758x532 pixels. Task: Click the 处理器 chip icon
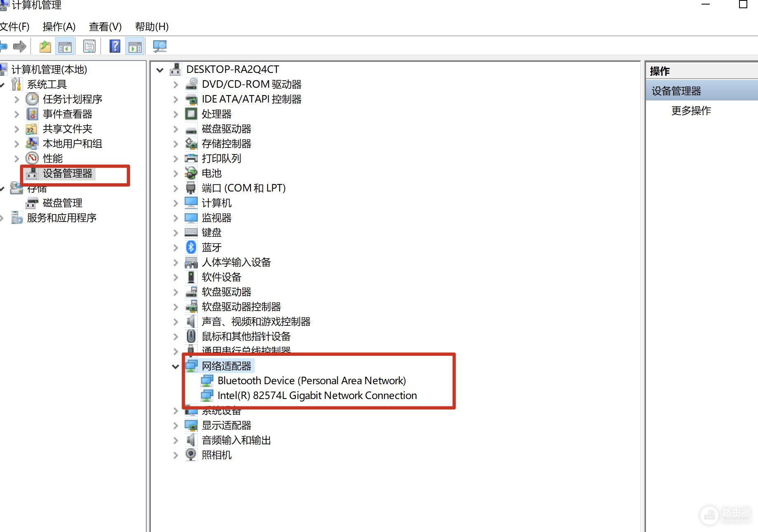(191, 114)
